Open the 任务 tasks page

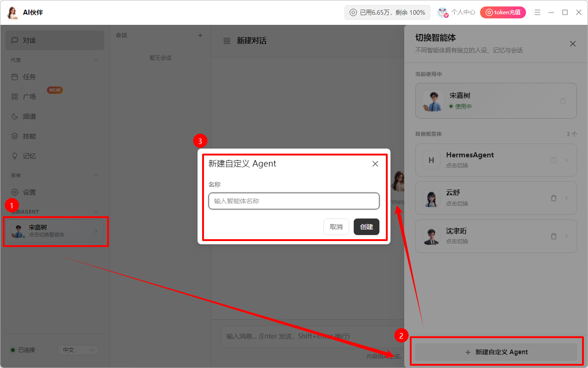55,77
